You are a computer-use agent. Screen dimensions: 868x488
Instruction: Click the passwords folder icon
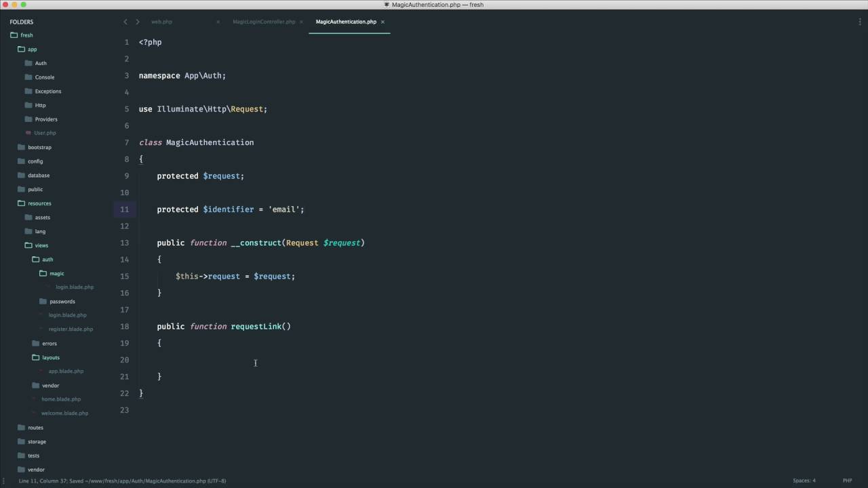tap(43, 301)
